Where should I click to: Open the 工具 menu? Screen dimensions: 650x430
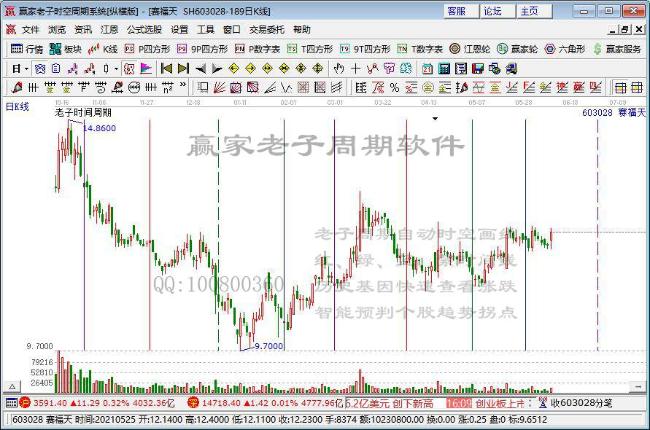pos(206,29)
